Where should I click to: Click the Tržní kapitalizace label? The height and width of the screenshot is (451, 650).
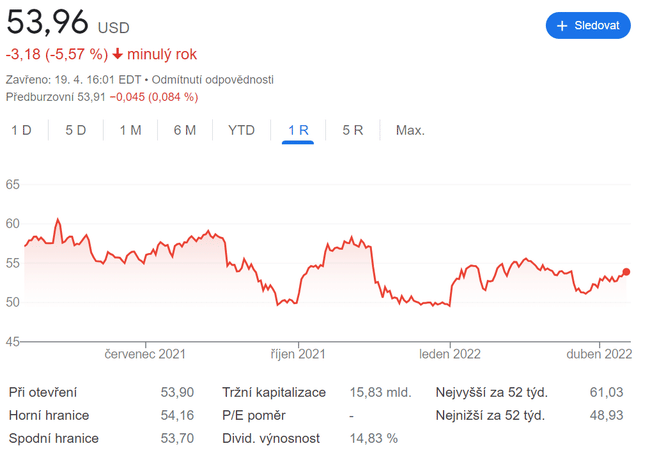pos(273,392)
